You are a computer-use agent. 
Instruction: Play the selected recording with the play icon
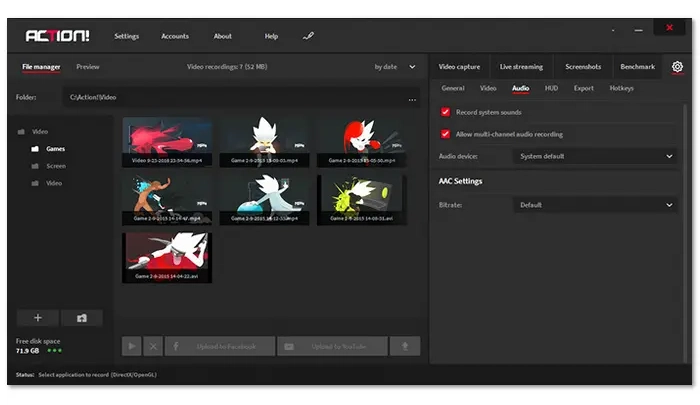pyautogui.click(x=132, y=346)
